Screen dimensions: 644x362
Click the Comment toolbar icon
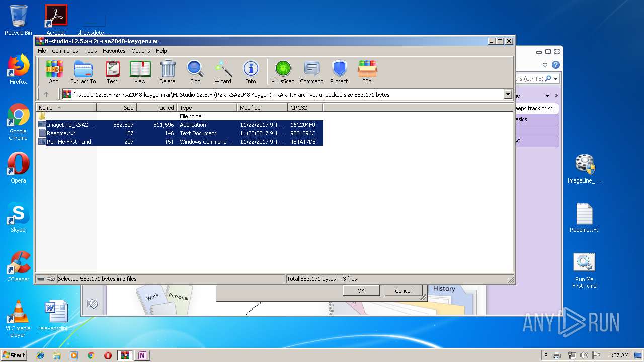[311, 72]
